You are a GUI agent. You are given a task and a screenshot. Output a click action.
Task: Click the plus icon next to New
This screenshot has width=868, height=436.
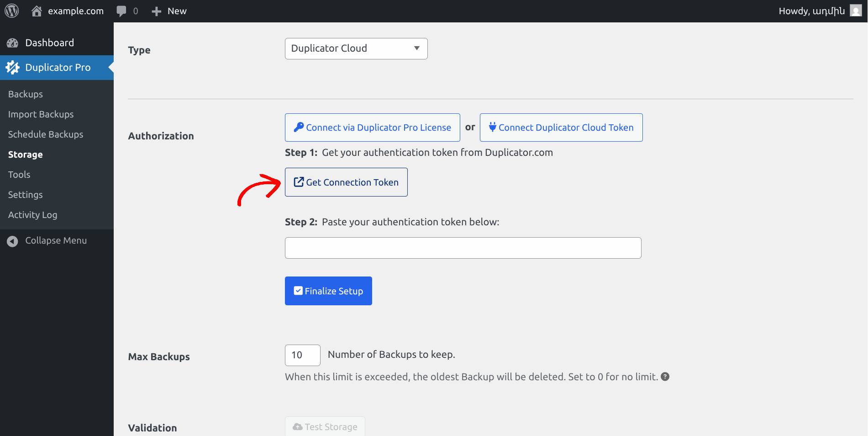click(x=157, y=11)
